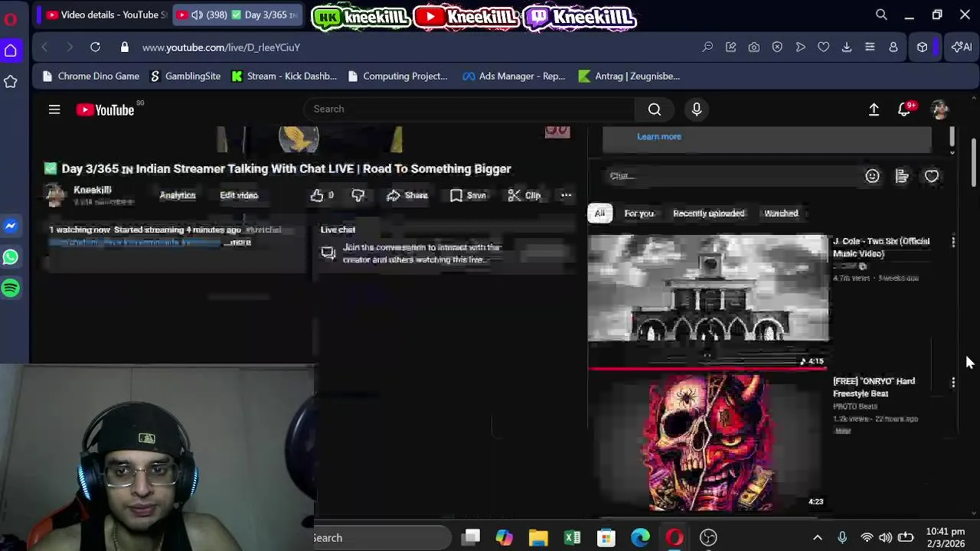Open browser heart bookmarks icon
The image size is (980, 551).
point(823,47)
